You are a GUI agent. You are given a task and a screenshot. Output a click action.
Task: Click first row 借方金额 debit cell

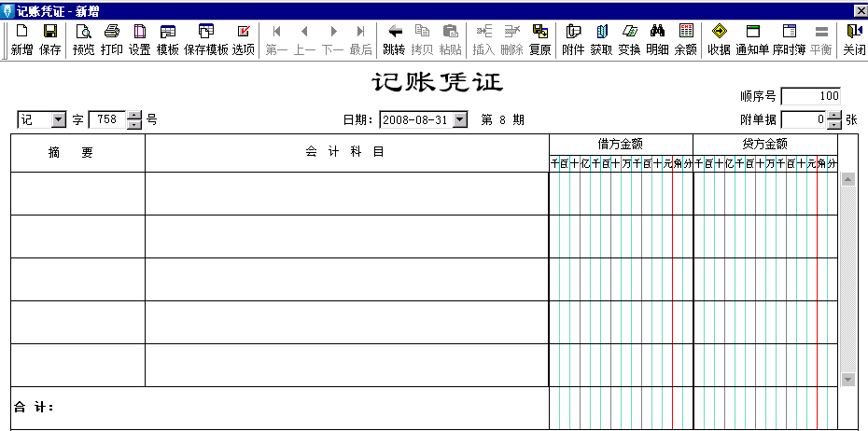point(621,194)
